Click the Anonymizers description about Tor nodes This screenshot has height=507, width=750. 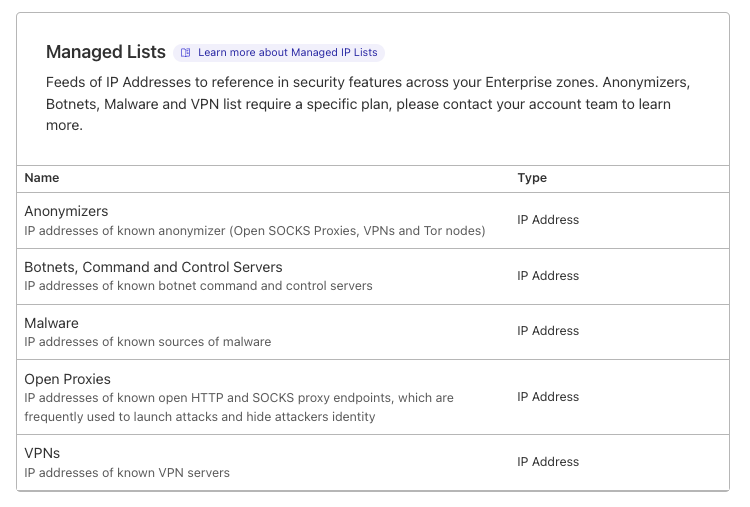click(254, 231)
